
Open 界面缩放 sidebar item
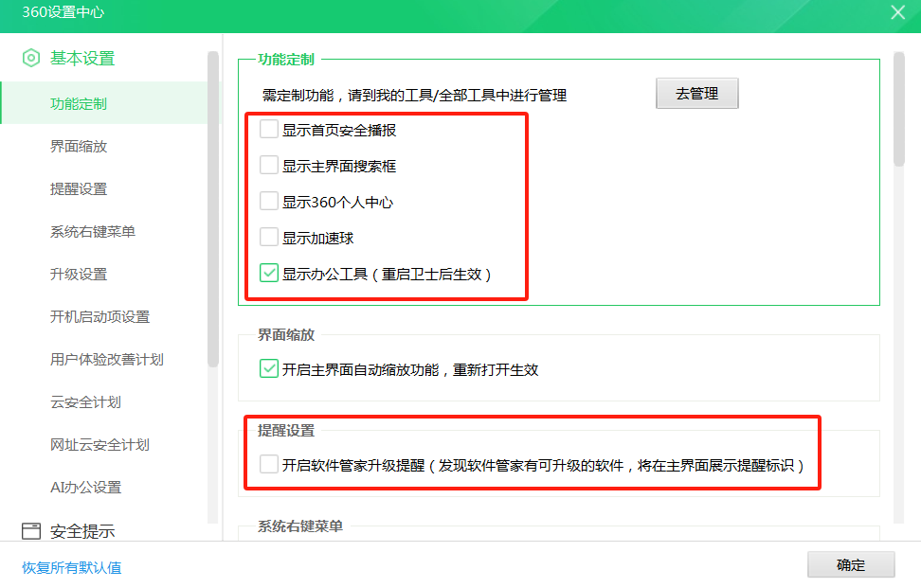(x=79, y=147)
